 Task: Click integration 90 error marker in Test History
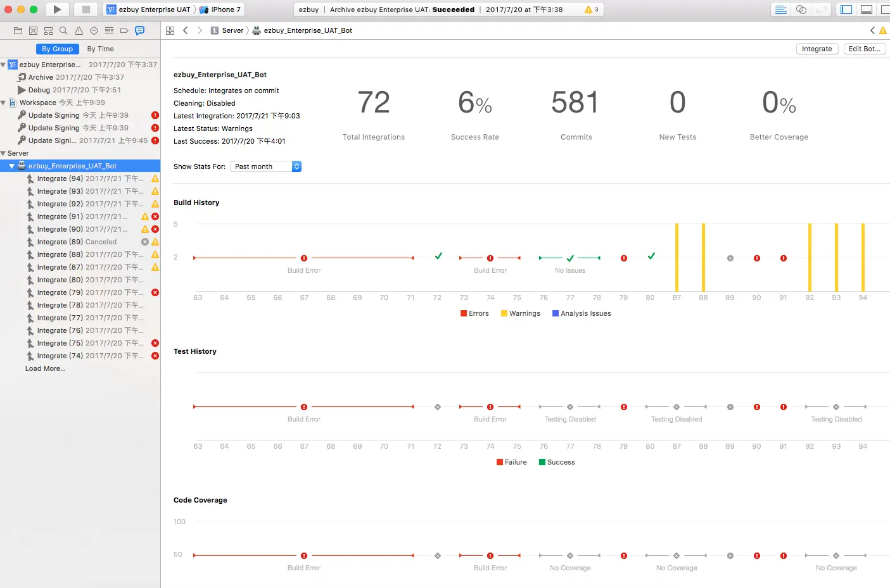[x=757, y=407]
